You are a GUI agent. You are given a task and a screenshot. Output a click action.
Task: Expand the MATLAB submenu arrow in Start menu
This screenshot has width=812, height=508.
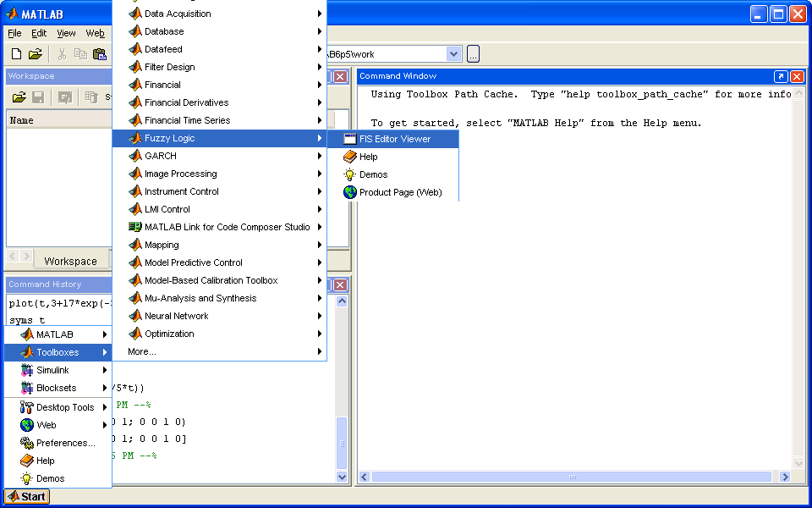pyautogui.click(x=105, y=334)
